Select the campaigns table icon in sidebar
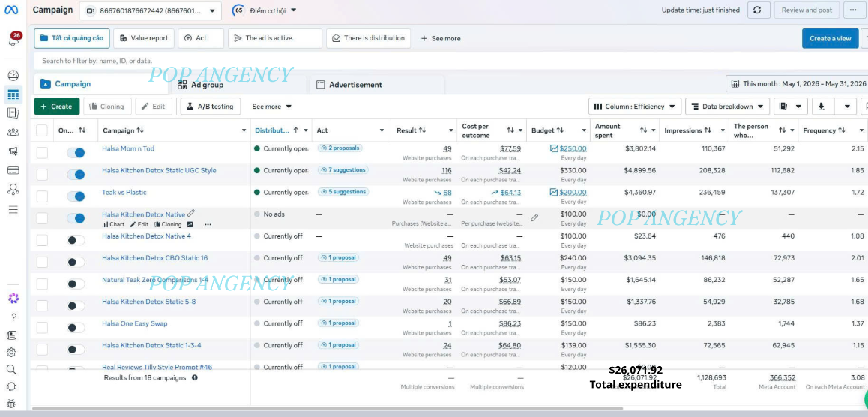This screenshot has width=868, height=417. click(13, 94)
